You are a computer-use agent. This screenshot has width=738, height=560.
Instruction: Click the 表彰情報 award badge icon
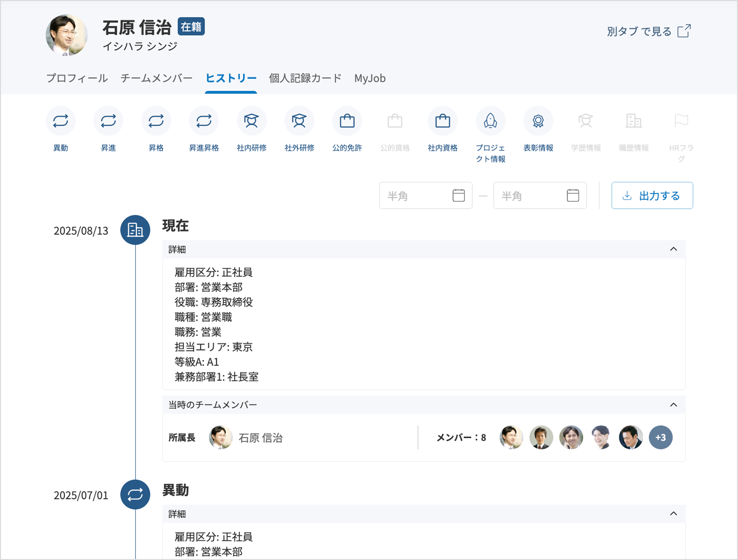[538, 121]
